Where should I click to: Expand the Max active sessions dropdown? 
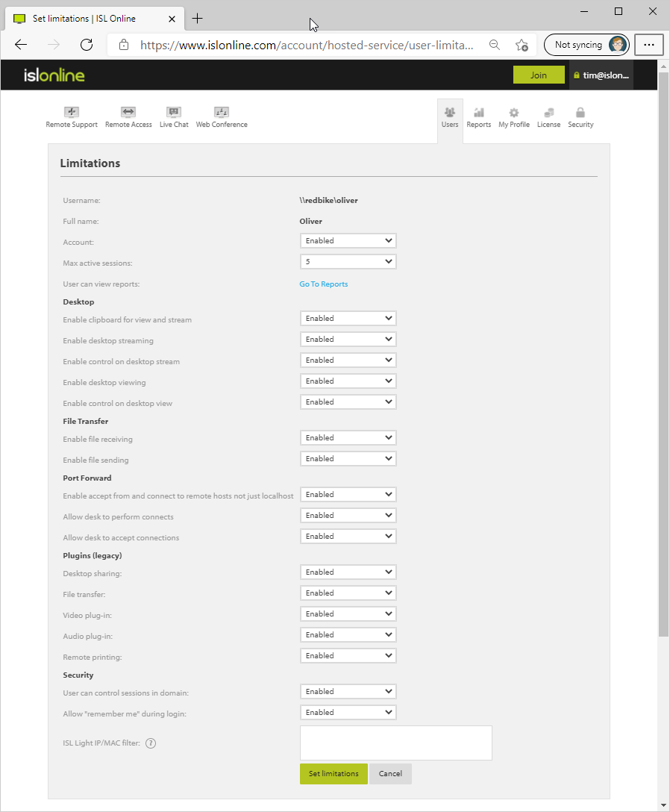click(x=348, y=262)
